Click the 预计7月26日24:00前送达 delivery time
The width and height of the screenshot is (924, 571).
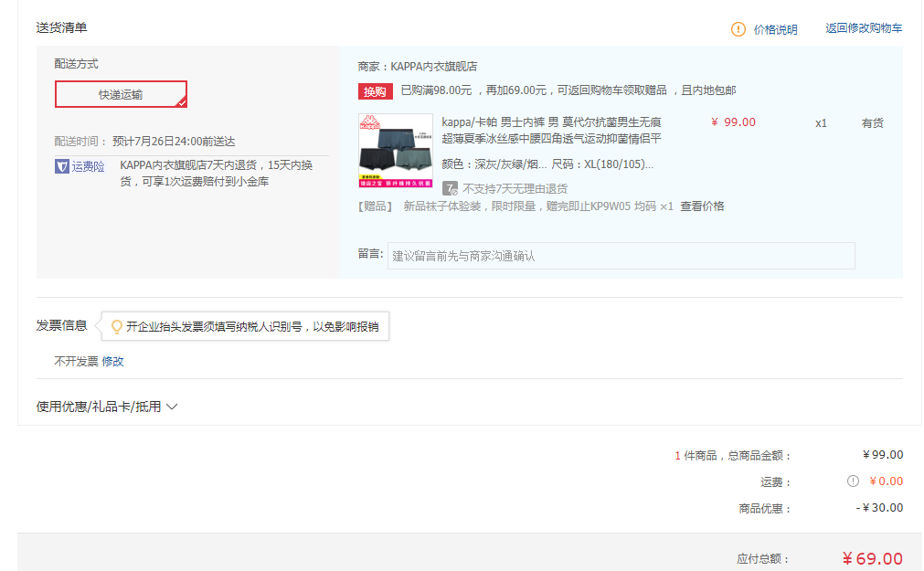tap(174, 142)
